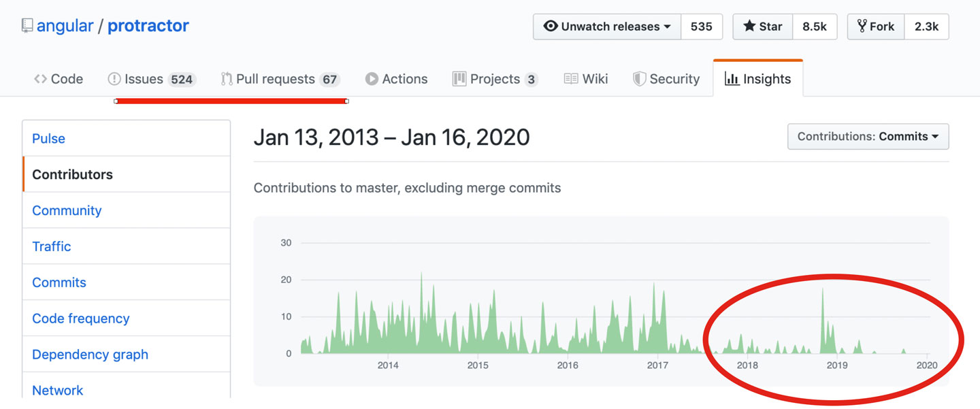The image size is (980, 409).
Task: Star the repository
Action: (763, 27)
